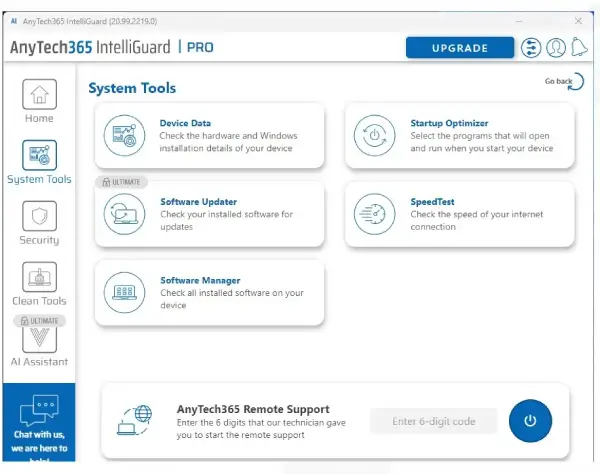Click the PRO edition label in header
This screenshot has width=600, height=474.
coord(200,47)
